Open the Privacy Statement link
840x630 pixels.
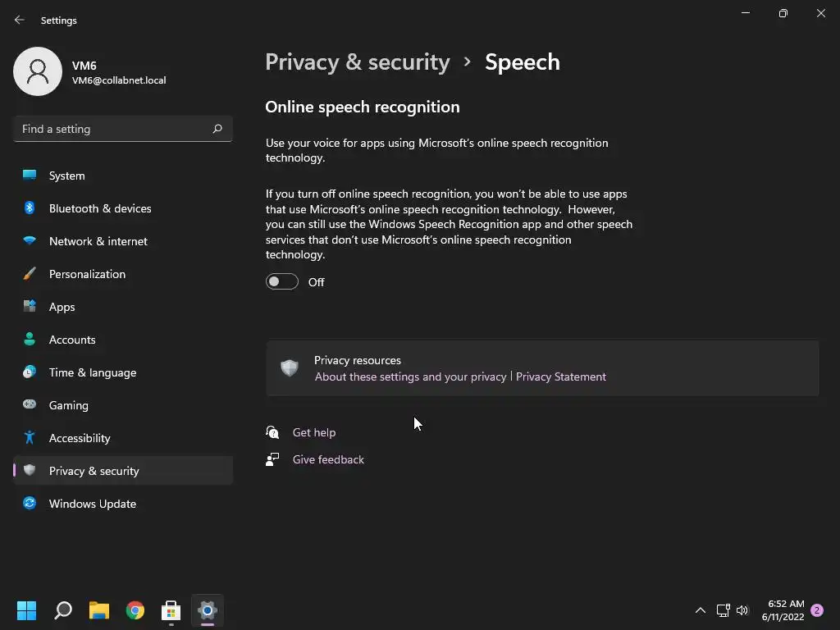coord(561,377)
